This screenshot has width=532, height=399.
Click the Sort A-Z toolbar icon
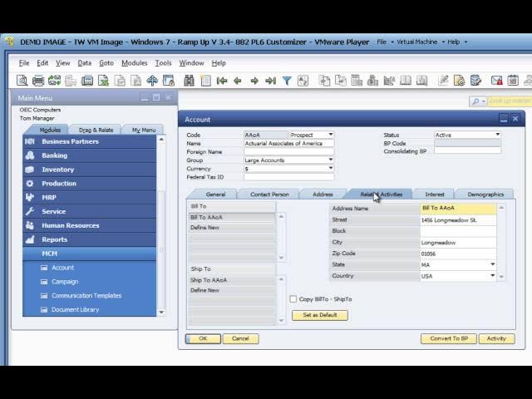pos(303,81)
